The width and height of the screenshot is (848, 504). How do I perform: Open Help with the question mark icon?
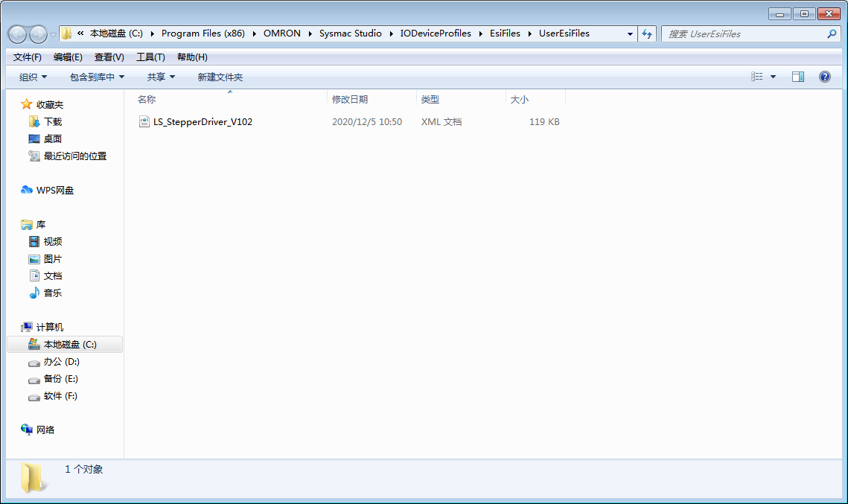point(825,77)
